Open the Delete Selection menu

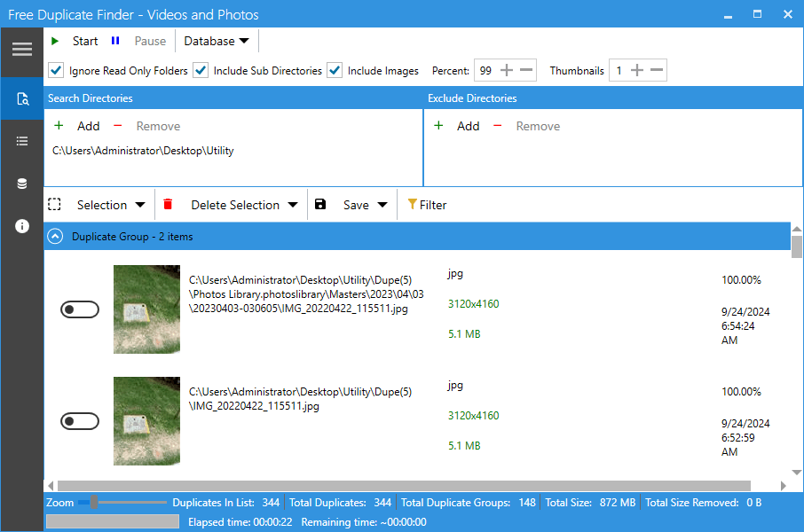[244, 205]
